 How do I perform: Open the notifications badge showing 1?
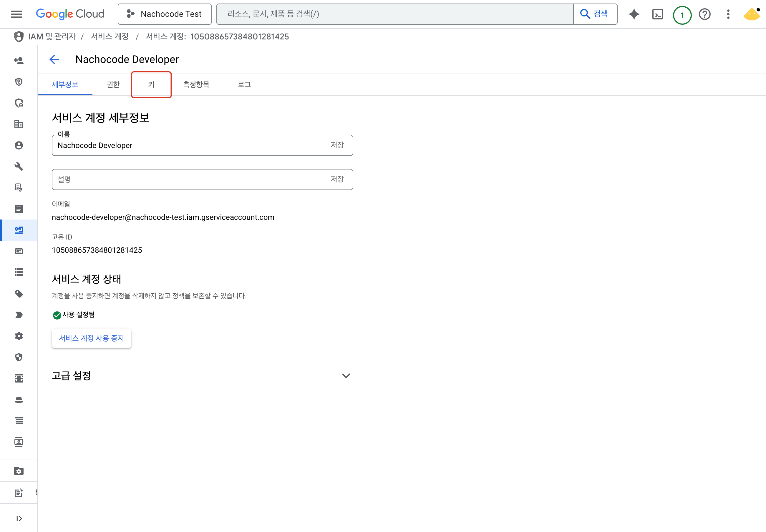[x=682, y=15]
